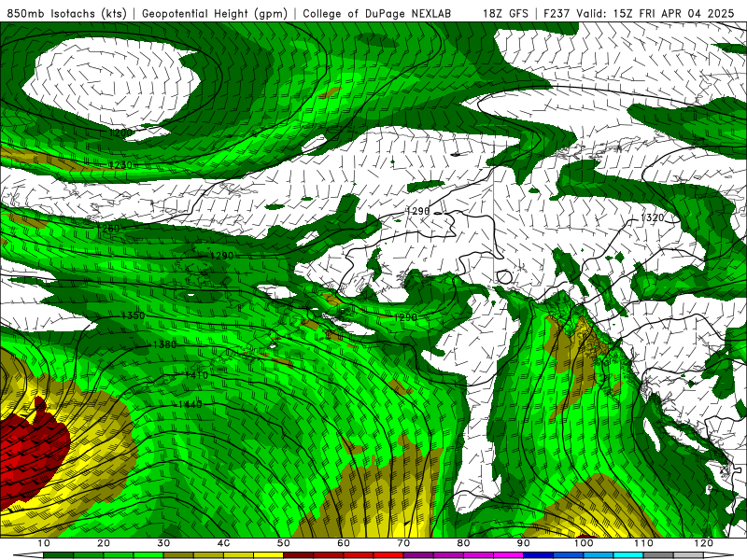The image size is (747, 560).
Task: Click the dark gray swatch beginning at 110 kts
Action: [x=658, y=555]
